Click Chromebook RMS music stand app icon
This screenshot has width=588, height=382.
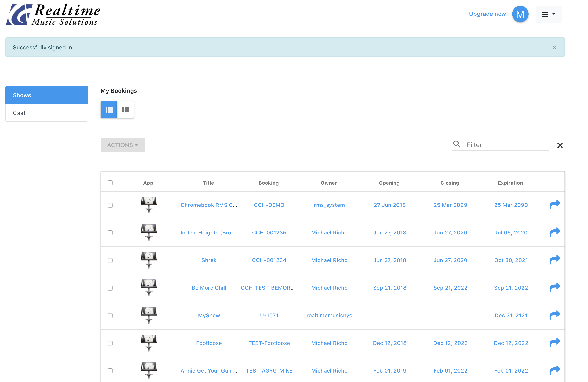(149, 205)
